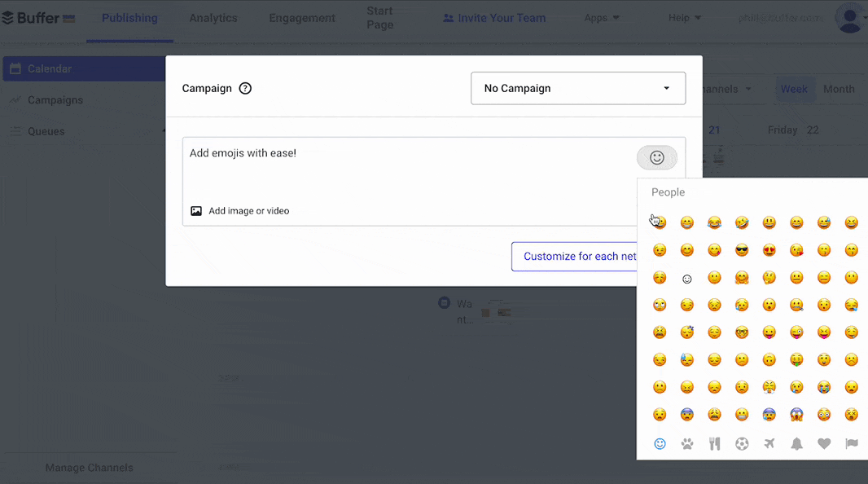
Task: Select the Symbols heart emoji category
Action: point(824,443)
